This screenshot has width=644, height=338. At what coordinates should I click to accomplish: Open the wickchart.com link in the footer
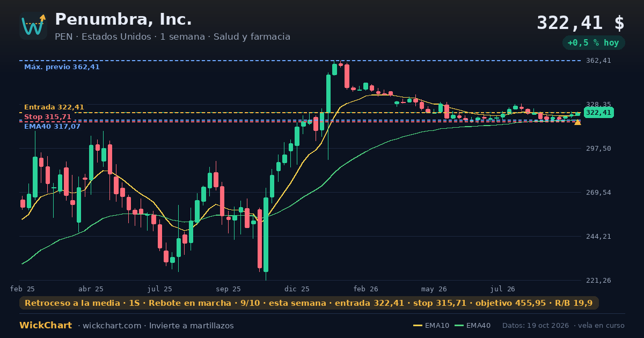point(112,326)
